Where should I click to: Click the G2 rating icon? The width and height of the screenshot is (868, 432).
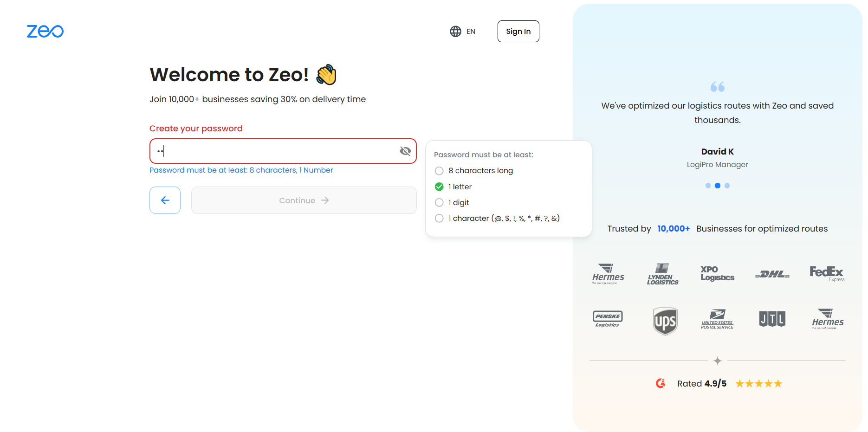coord(661,383)
